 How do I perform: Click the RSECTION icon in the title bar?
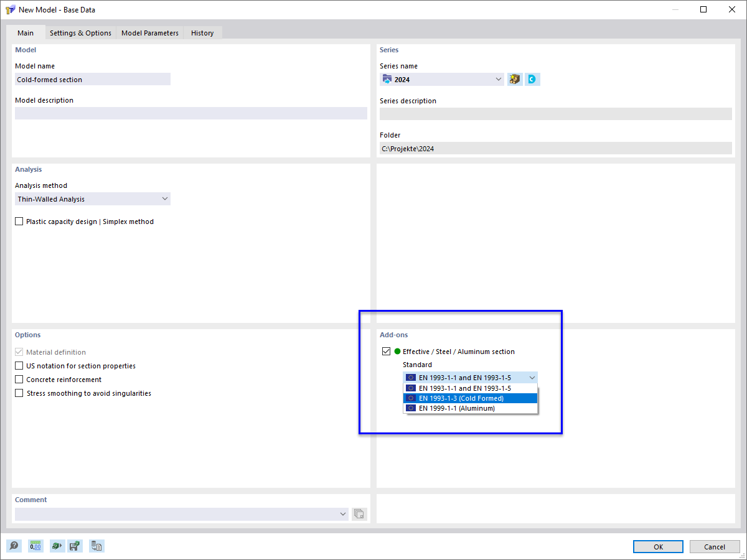[11, 9]
